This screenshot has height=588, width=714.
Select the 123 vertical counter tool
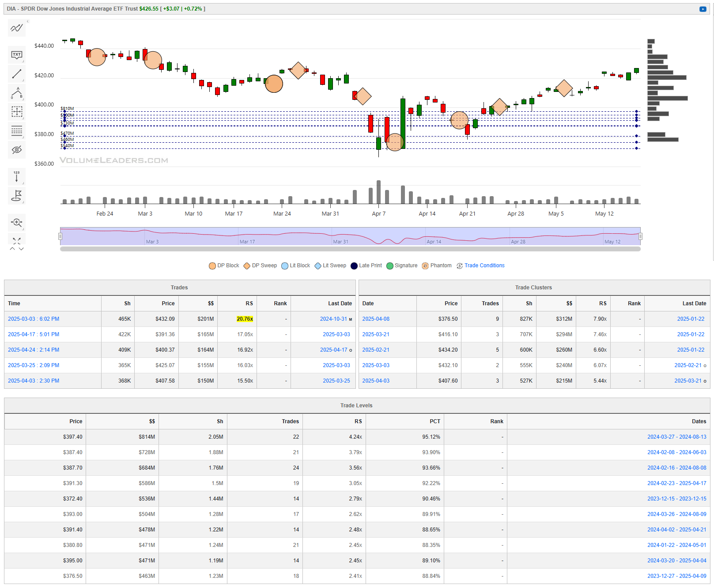click(x=17, y=176)
